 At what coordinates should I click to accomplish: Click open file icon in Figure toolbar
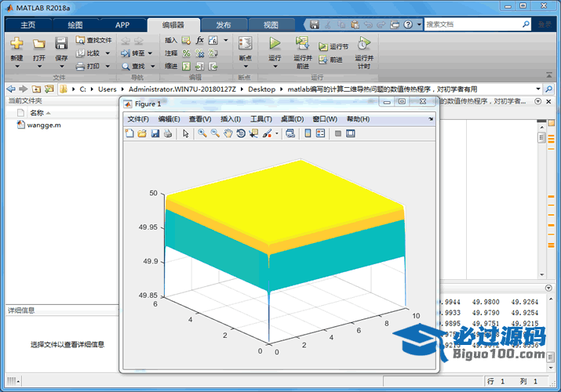click(x=142, y=133)
